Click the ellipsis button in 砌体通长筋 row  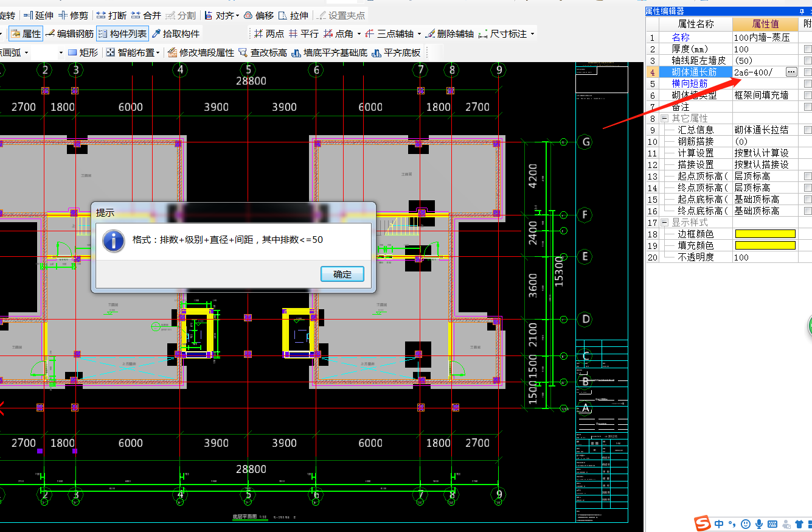[x=791, y=72]
